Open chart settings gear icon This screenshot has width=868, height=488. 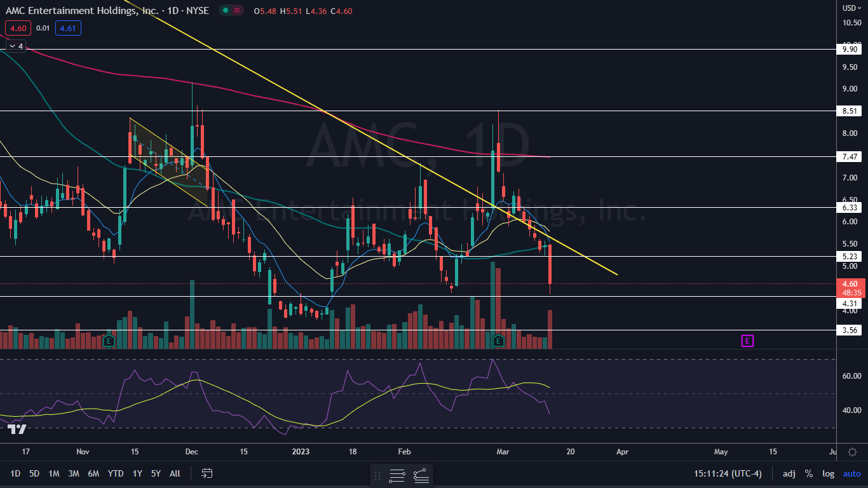tap(852, 451)
